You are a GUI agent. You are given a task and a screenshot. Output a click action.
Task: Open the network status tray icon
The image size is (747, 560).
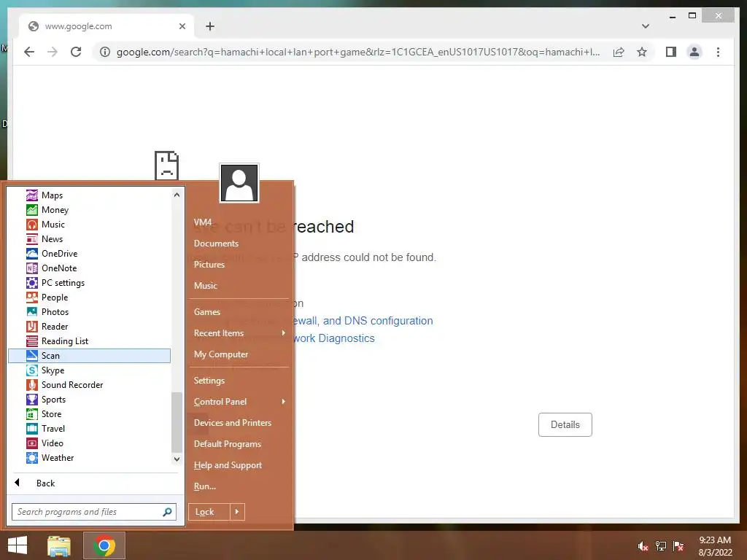click(x=661, y=546)
